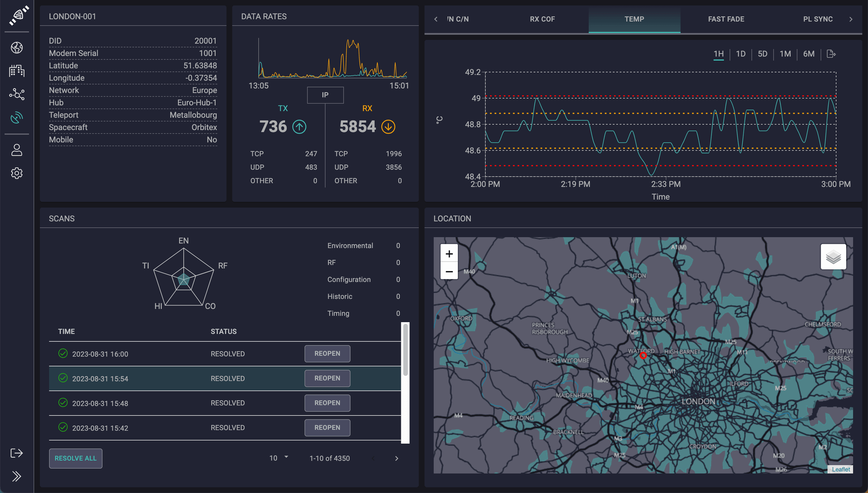868x493 pixels.
Task: Select the 6M time range
Action: tap(809, 54)
